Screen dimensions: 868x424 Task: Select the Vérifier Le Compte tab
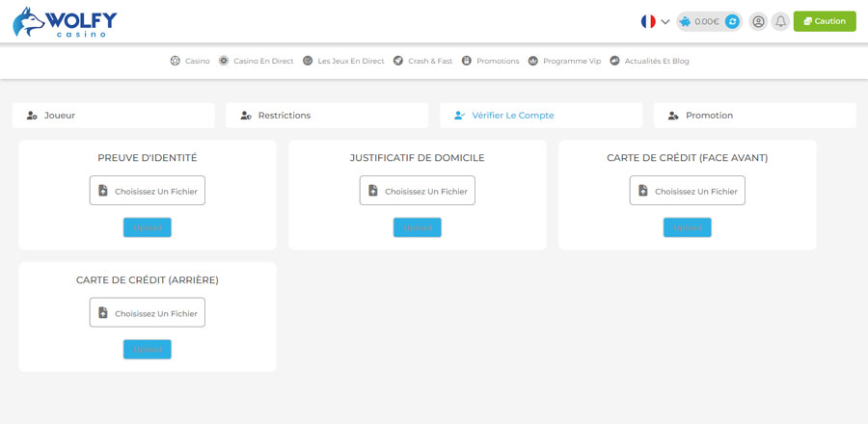541,116
